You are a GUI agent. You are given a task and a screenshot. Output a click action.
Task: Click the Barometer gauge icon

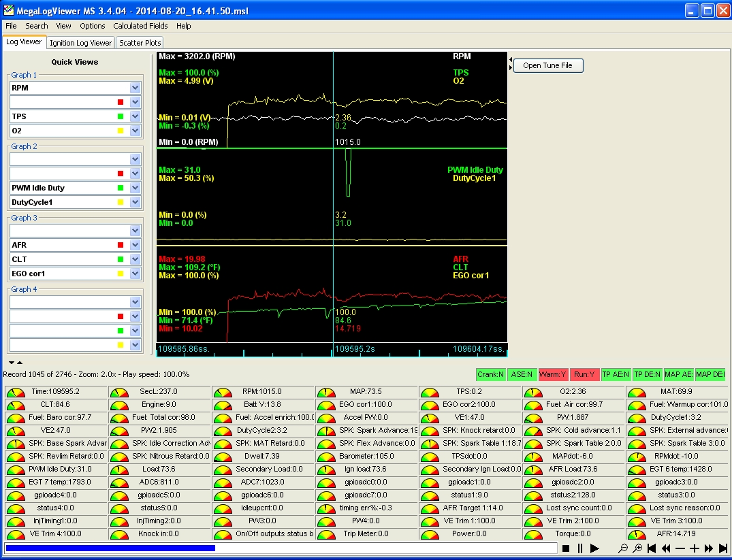326,457
